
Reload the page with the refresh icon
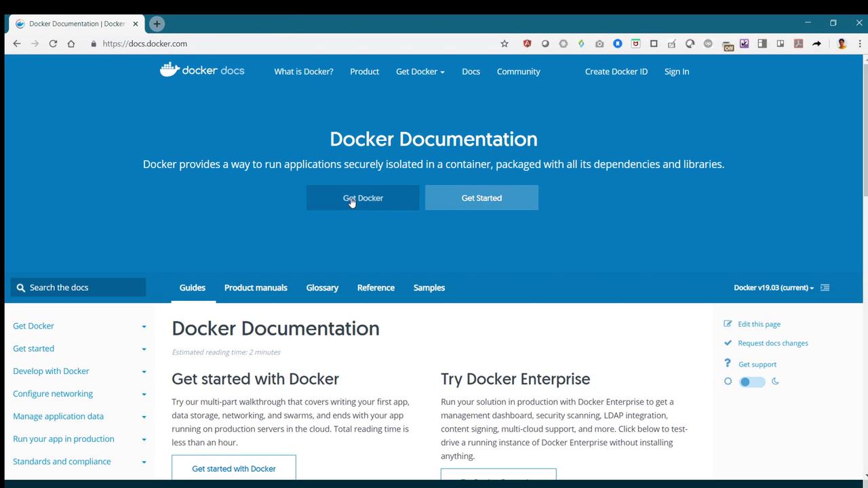point(53,43)
